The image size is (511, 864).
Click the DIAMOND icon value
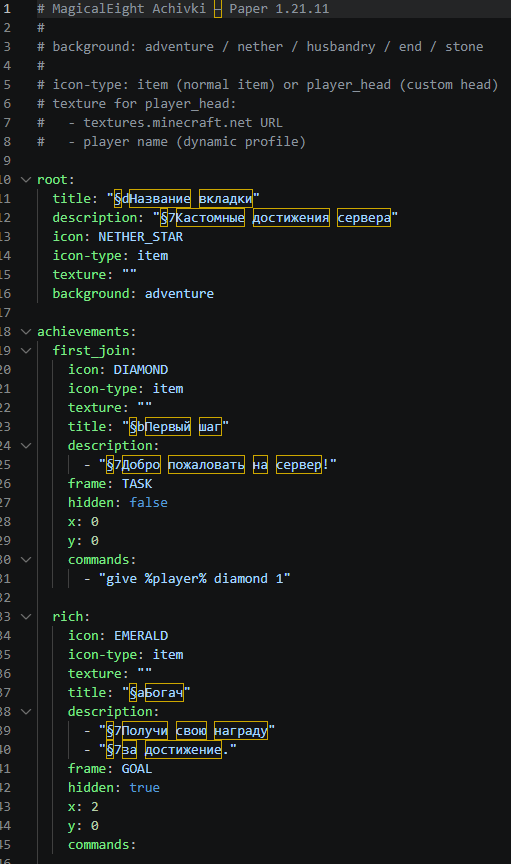[141, 370]
